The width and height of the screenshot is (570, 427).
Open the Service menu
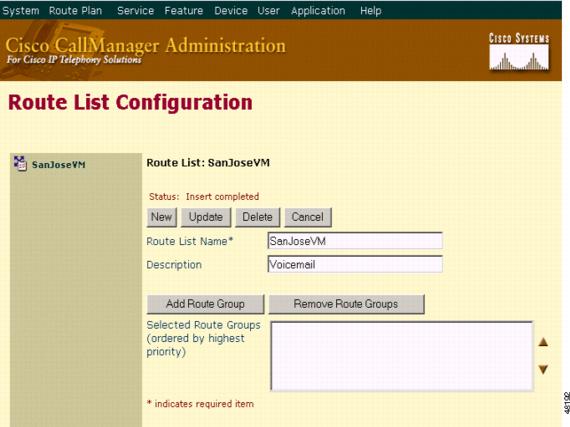(x=135, y=11)
